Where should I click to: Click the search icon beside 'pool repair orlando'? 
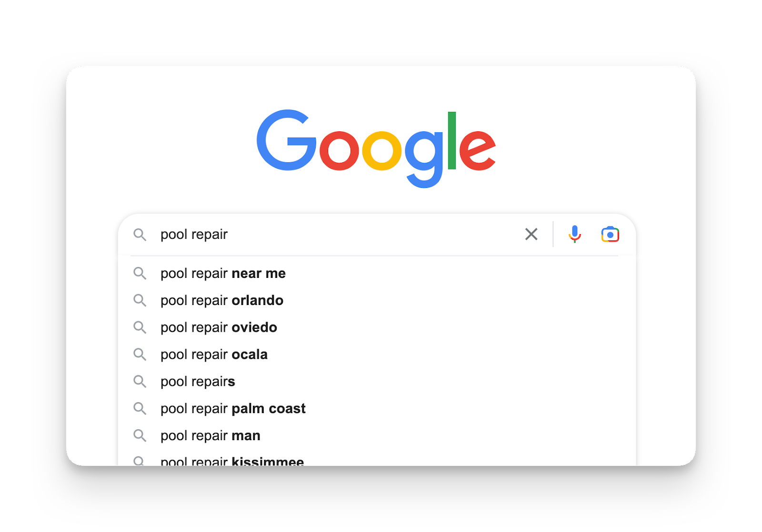[140, 301]
